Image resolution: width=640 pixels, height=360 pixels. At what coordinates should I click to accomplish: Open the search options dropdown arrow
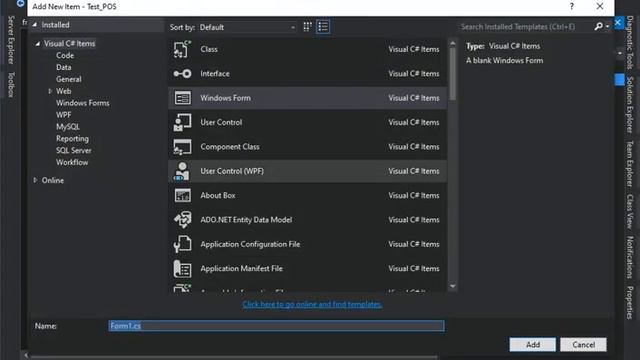tap(607, 27)
